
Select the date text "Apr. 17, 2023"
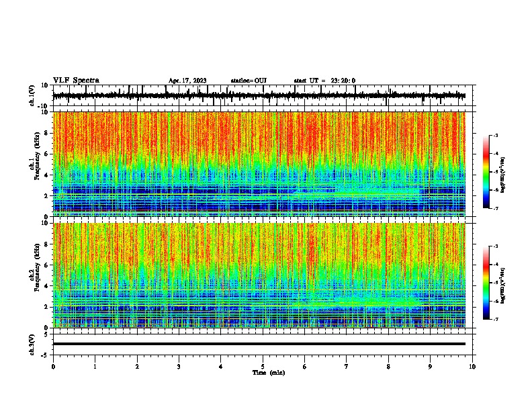pyautogui.click(x=187, y=81)
